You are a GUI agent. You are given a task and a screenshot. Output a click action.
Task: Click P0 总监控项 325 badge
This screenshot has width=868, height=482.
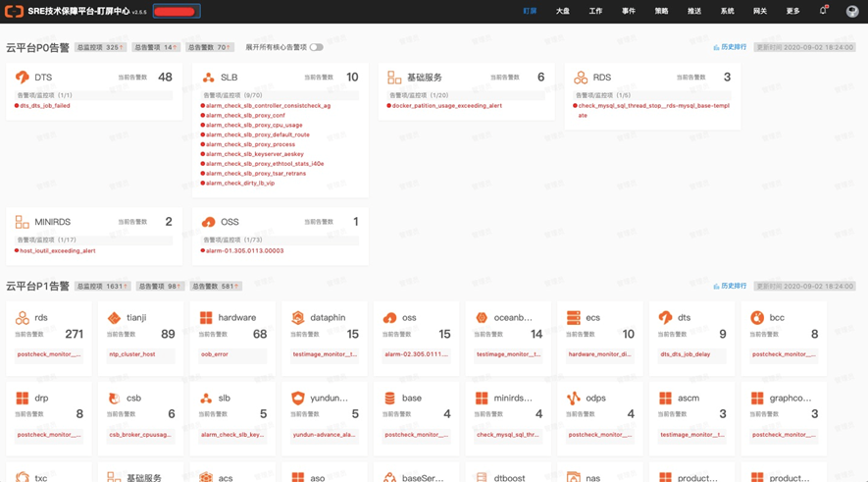(x=100, y=48)
